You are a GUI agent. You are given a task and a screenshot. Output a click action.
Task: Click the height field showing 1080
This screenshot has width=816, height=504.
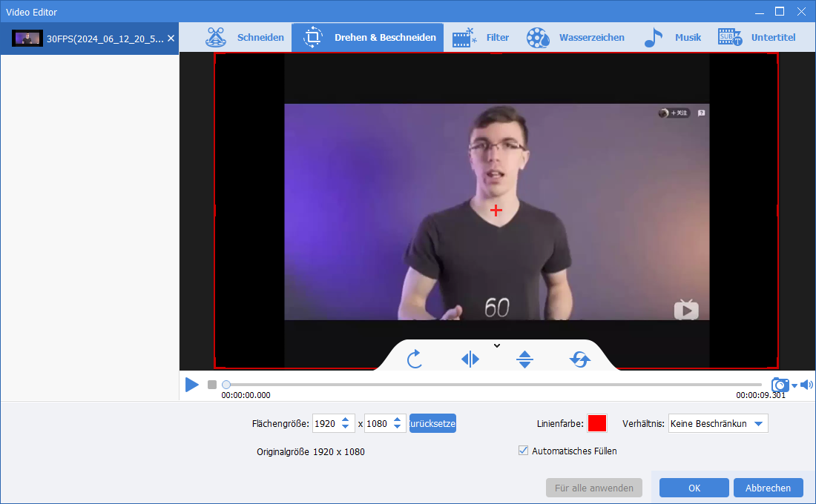pos(378,424)
